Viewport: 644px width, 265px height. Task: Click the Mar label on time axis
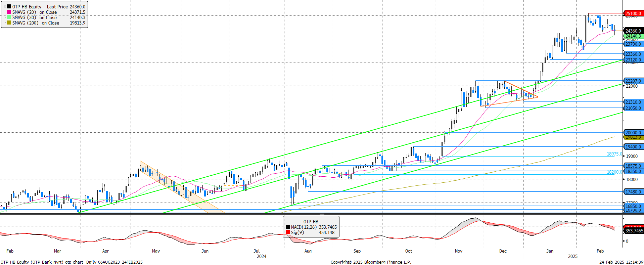[x=57, y=251]
